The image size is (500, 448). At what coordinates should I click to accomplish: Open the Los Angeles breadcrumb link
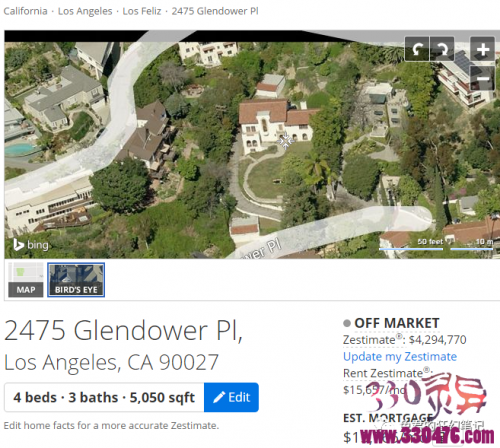pyautogui.click(x=85, y=11)
